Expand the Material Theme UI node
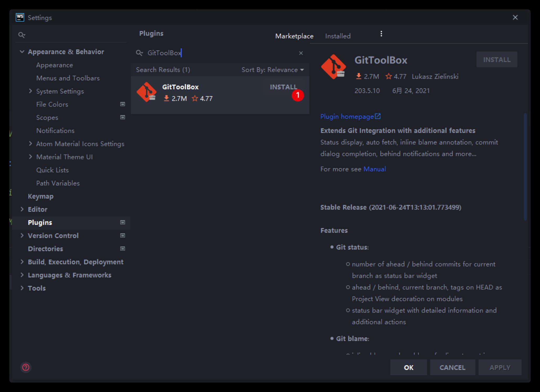 (30, 157)
